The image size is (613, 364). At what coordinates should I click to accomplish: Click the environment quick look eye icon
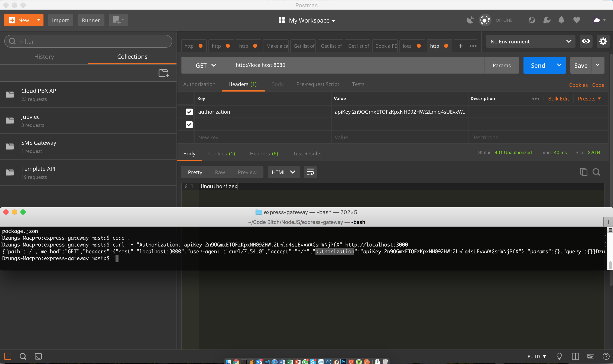[586, 41]
